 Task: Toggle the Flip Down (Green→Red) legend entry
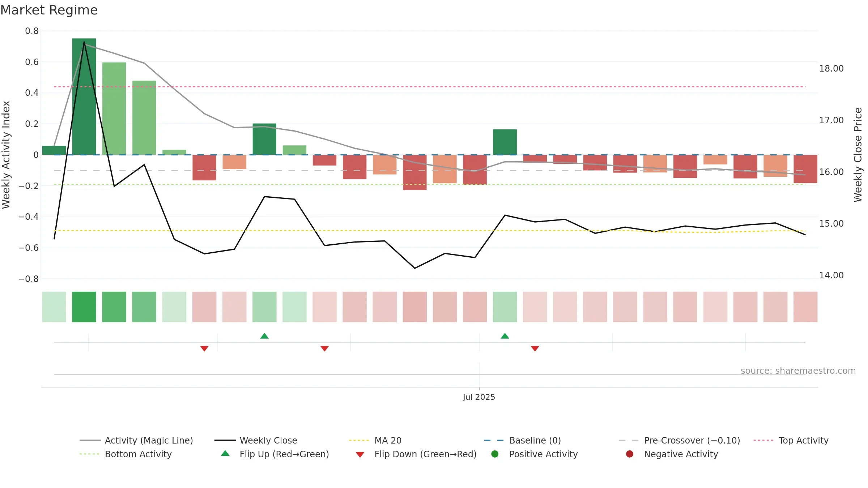tap(416, 454)
